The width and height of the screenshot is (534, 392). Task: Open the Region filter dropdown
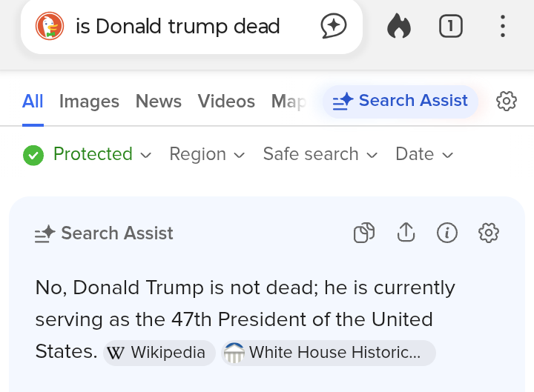[x=207, y=154]
